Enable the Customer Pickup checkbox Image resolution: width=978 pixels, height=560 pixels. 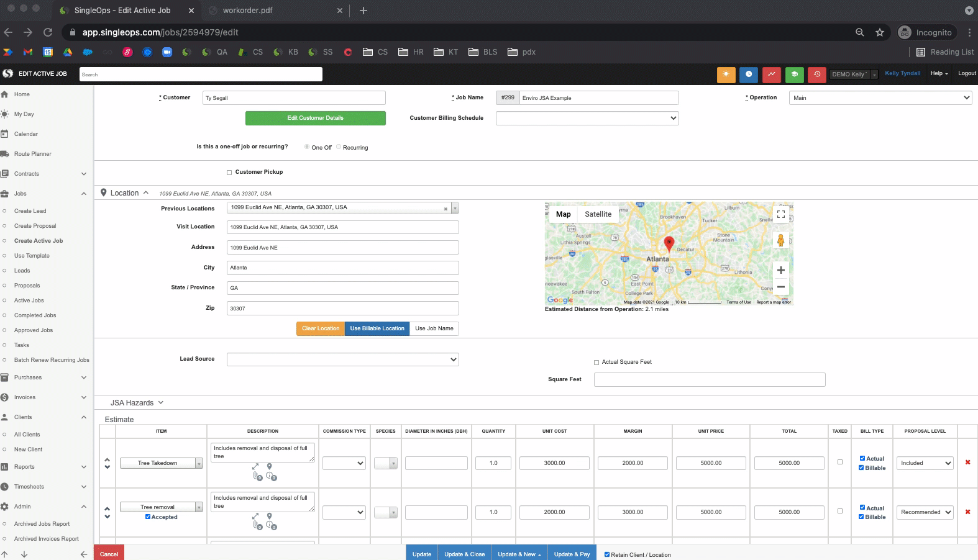(x=229, y=173)
